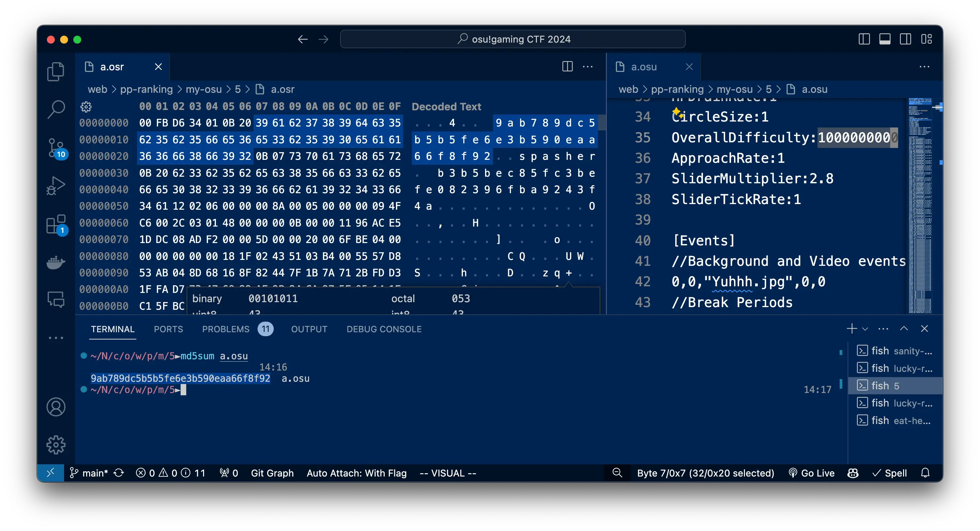Open the new terminal launch profile dropdown
980x531 pixels.
(865, 329)
